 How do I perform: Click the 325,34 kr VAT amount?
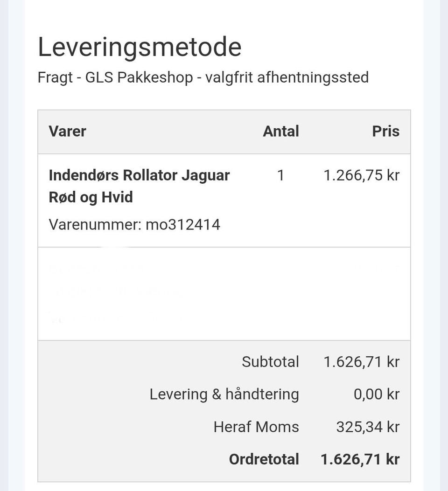(x=368, y=427)
